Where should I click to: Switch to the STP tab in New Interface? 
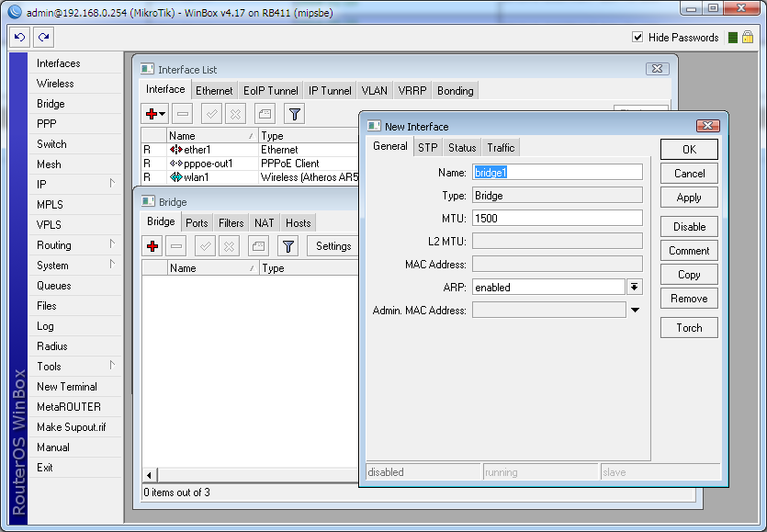[427, 148]
